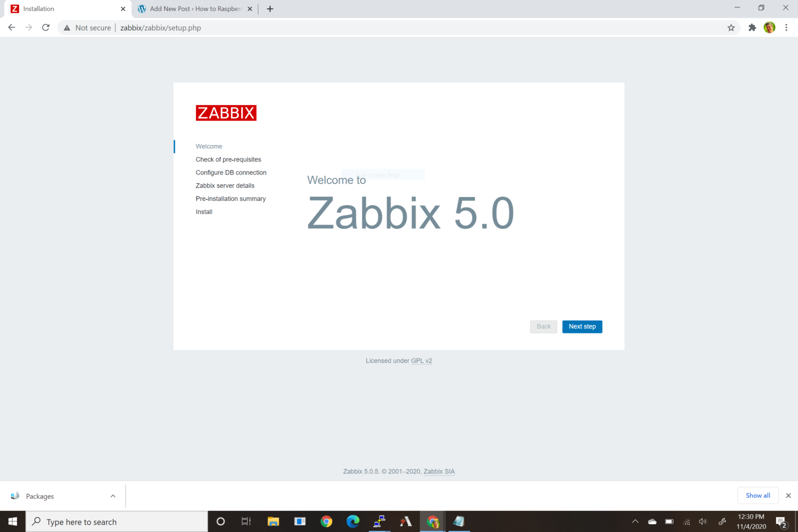The height and width of the screenshot is (532, 798).
Task: Show hidden system tray icons
Action: pos(635,522)
